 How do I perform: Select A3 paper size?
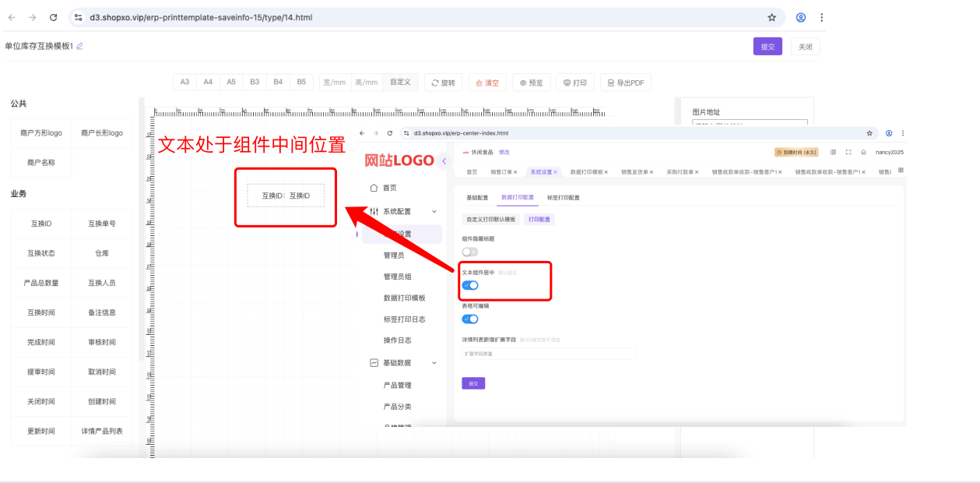184,82
